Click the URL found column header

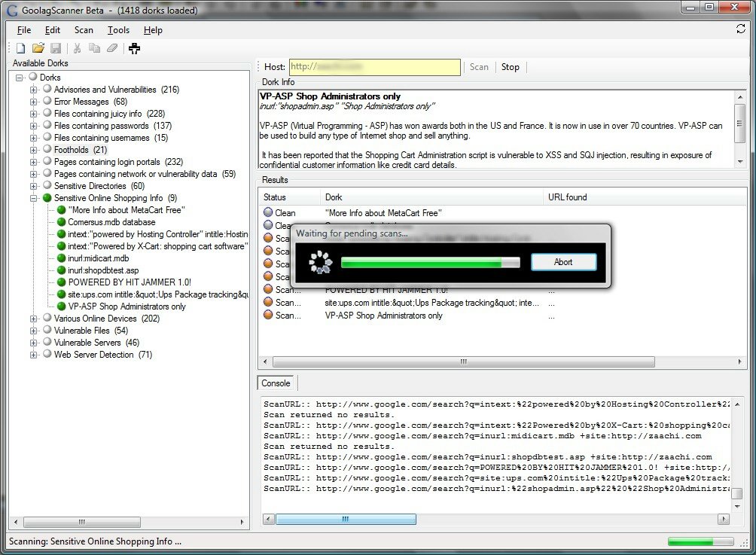point(645,197)
